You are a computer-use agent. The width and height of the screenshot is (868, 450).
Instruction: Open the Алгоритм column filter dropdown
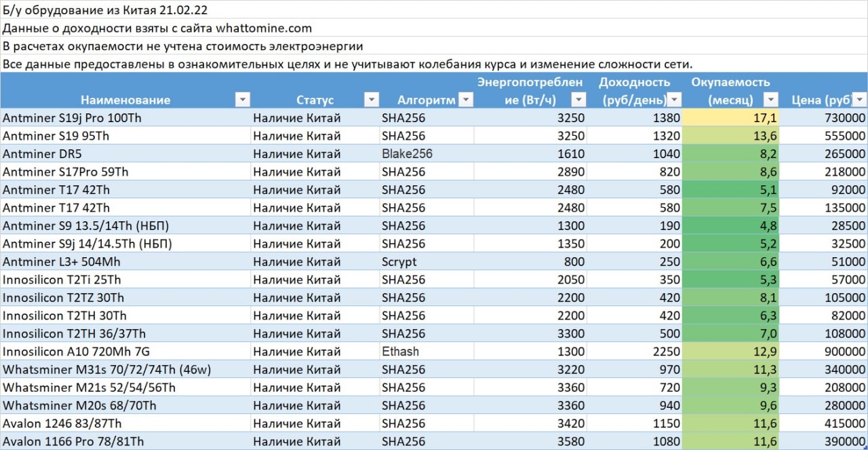coord(465,100)
